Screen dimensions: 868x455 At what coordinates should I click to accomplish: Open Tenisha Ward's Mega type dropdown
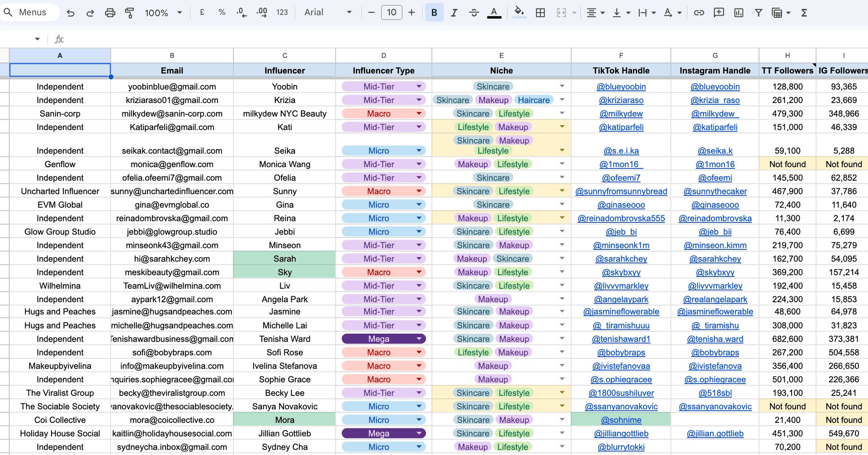419,339
